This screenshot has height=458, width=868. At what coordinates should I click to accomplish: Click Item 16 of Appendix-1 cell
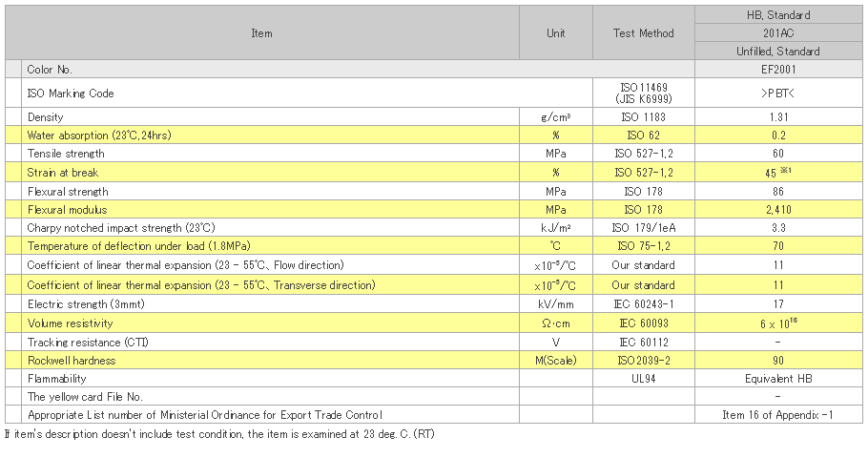[778, 415]
